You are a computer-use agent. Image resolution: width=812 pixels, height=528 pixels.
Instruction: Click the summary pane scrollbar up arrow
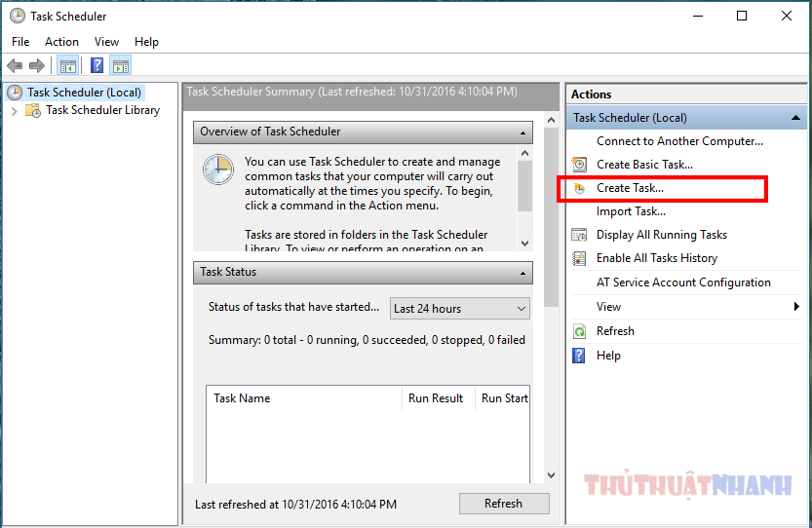[551, 120]
